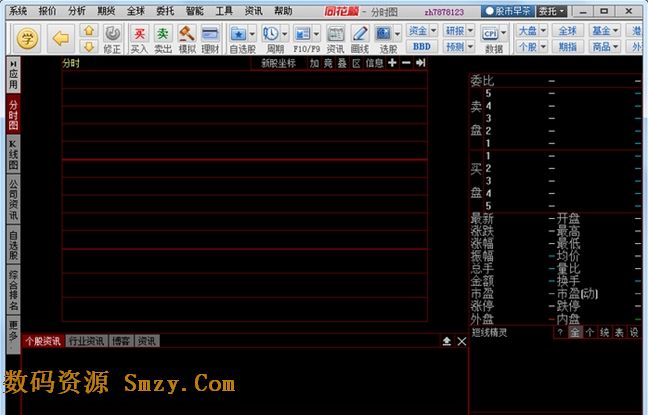Click the yellow back arrow icon
The width and height of the screenshot is (648, 415).
[61, 39]
